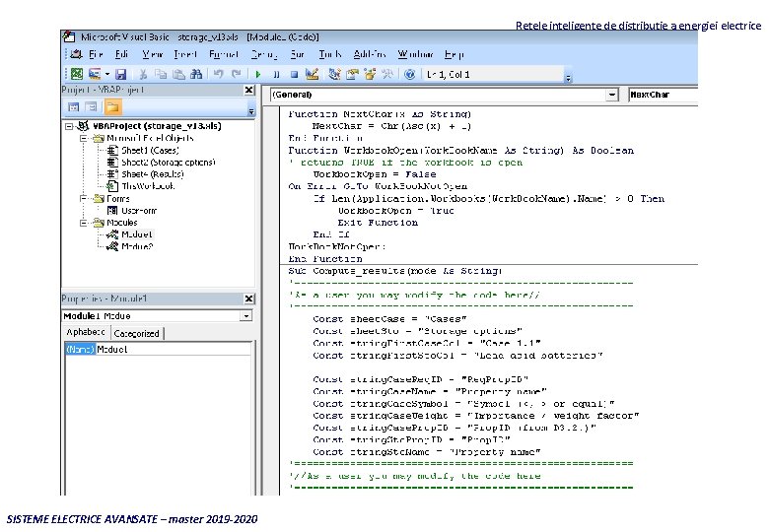Click the Break pause icon
The height and width of the screenshot is (532, 769).
(x=276, y=75)
